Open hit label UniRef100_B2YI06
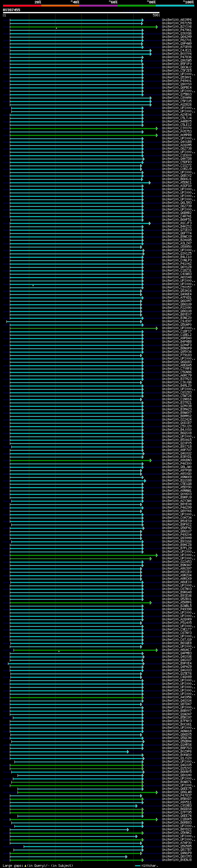 click(177, 26)
